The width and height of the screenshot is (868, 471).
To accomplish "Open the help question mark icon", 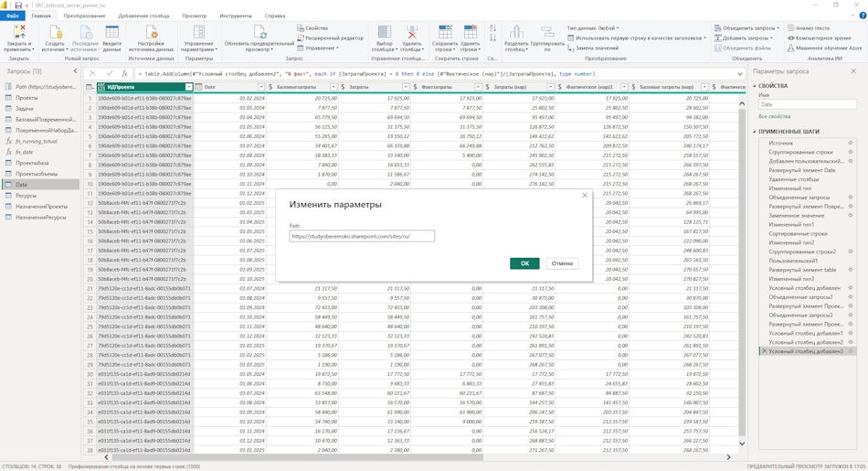I will click(862, 16).
